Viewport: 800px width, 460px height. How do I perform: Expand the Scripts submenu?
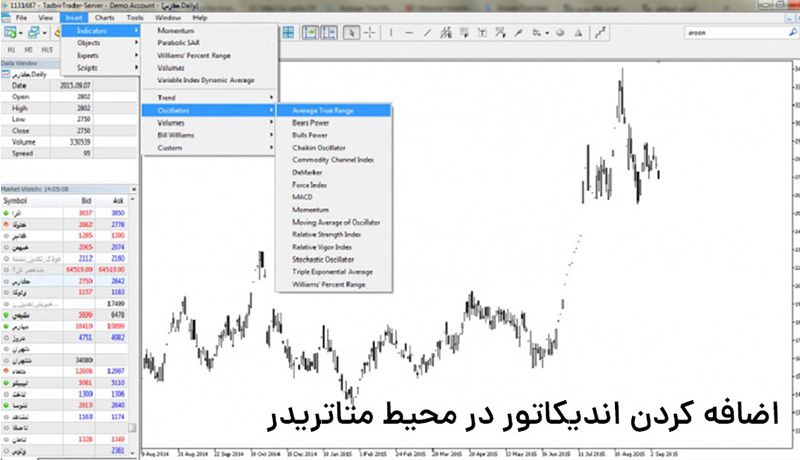(x=101, y=68)
